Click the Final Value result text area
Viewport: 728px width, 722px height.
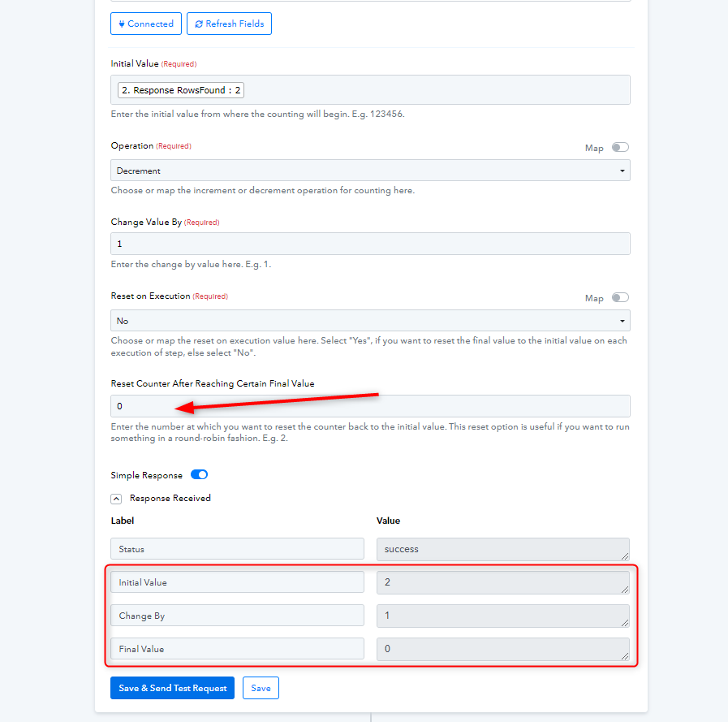tap(502, 649)
